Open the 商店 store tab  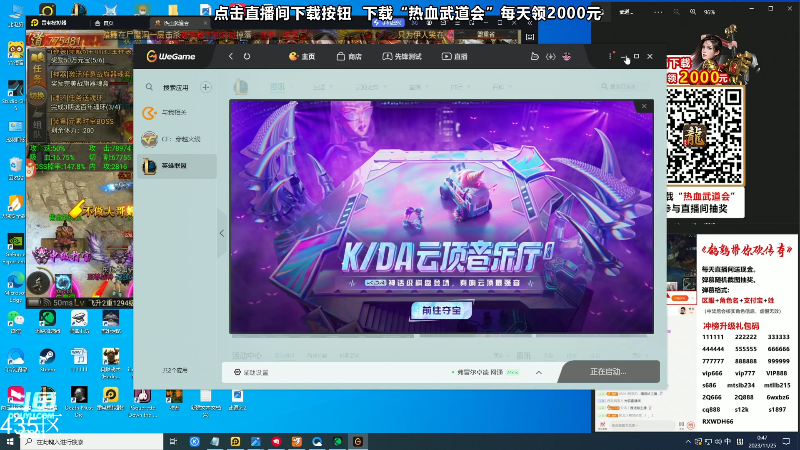point(349,57)
